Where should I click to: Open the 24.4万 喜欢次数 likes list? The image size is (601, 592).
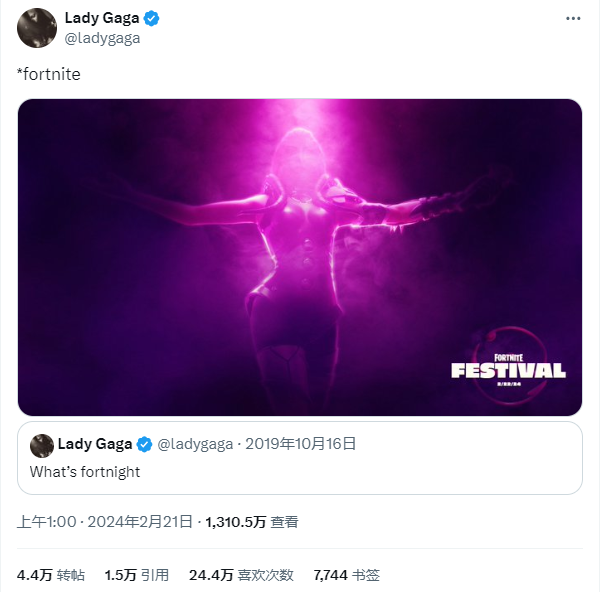[241, 575]
